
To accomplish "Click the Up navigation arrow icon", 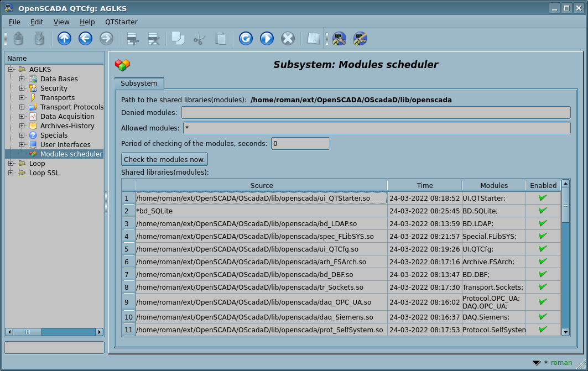I will [65, 38].
